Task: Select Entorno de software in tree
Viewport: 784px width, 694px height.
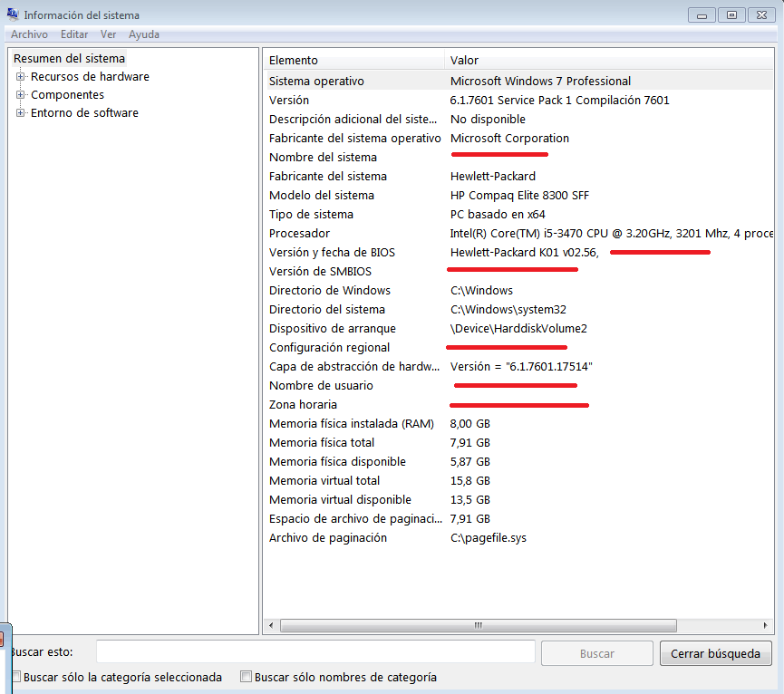Action: pyautogui.click(x=84, y=112)
